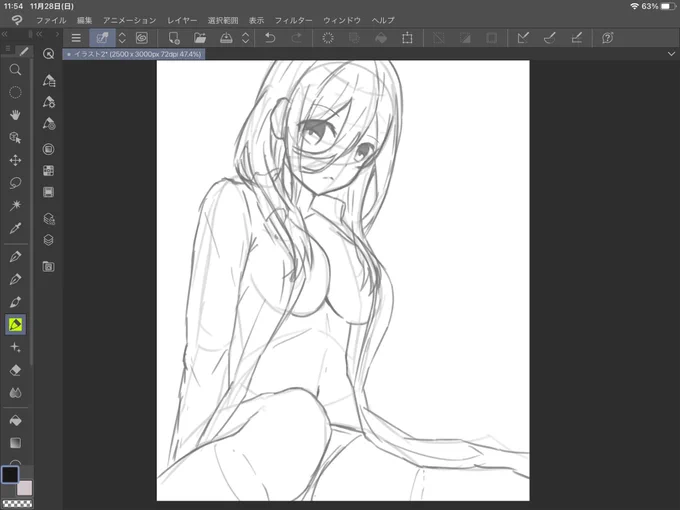Open the アニメーション menu
Viewport: 680px width, 510px height.
pyautogui.click(x=129, y=20)
